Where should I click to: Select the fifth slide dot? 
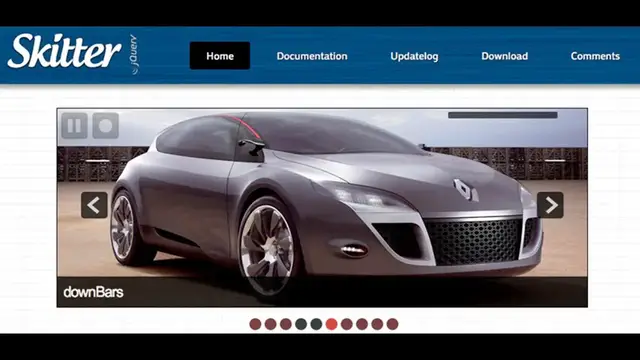[316, 324]
